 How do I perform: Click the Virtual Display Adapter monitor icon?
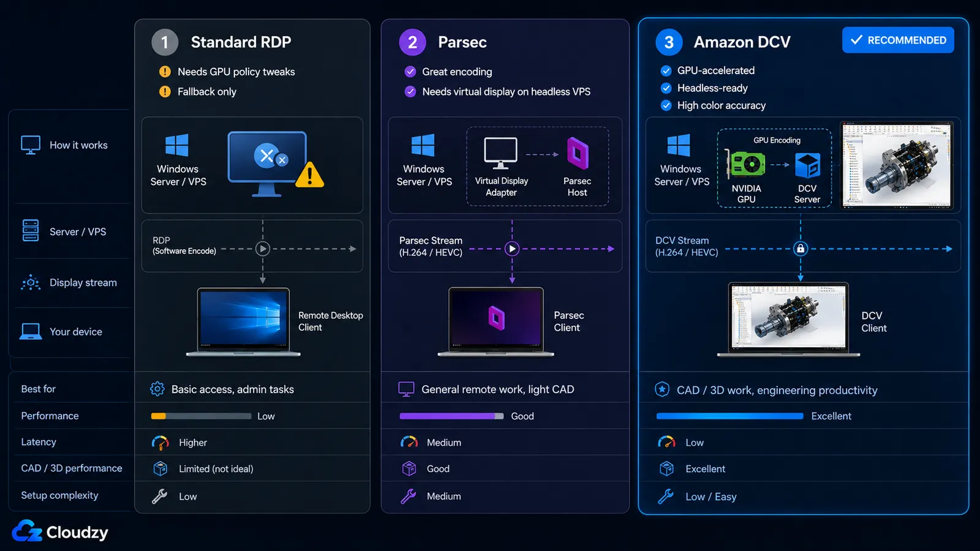(x=500, y=153)
